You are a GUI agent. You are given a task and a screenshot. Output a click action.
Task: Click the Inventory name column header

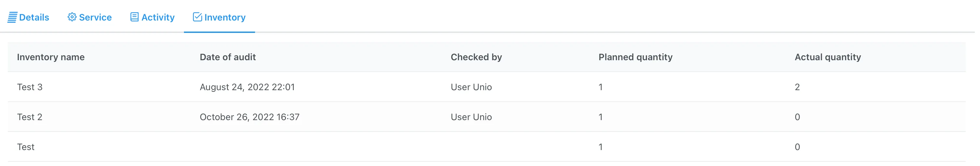[51, 57]
